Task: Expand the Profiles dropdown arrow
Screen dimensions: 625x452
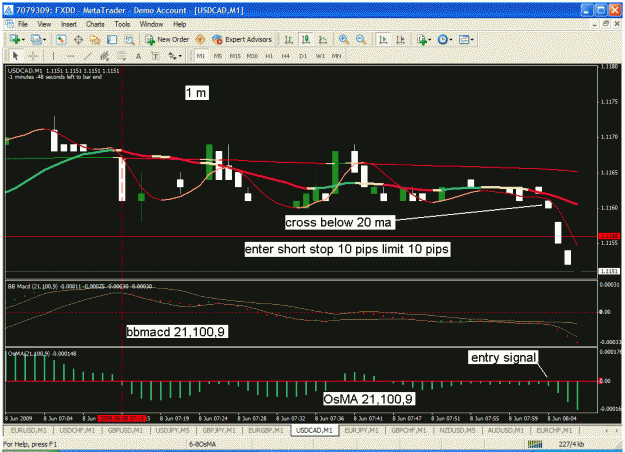Action: click(x=44, y=40)
